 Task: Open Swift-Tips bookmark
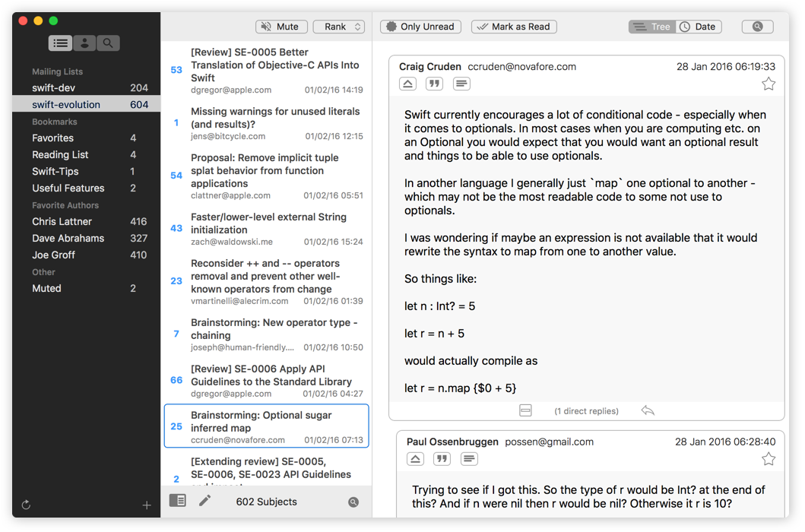[86, 172]
